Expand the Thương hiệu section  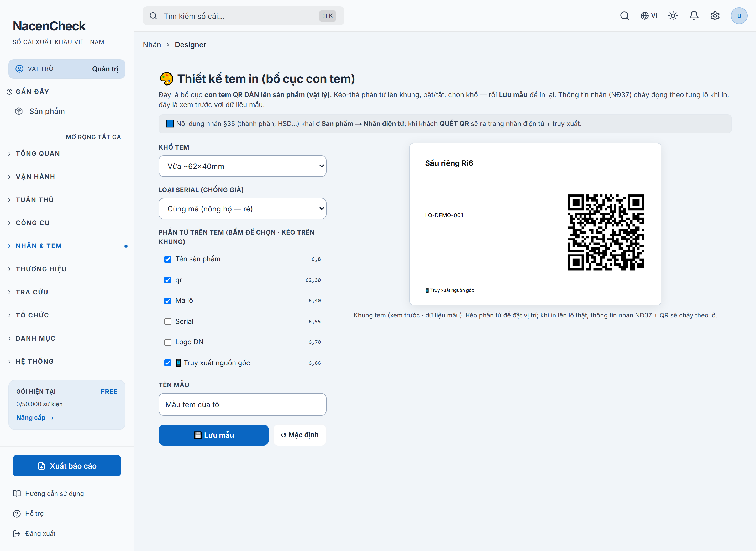[x=67, y=269]
